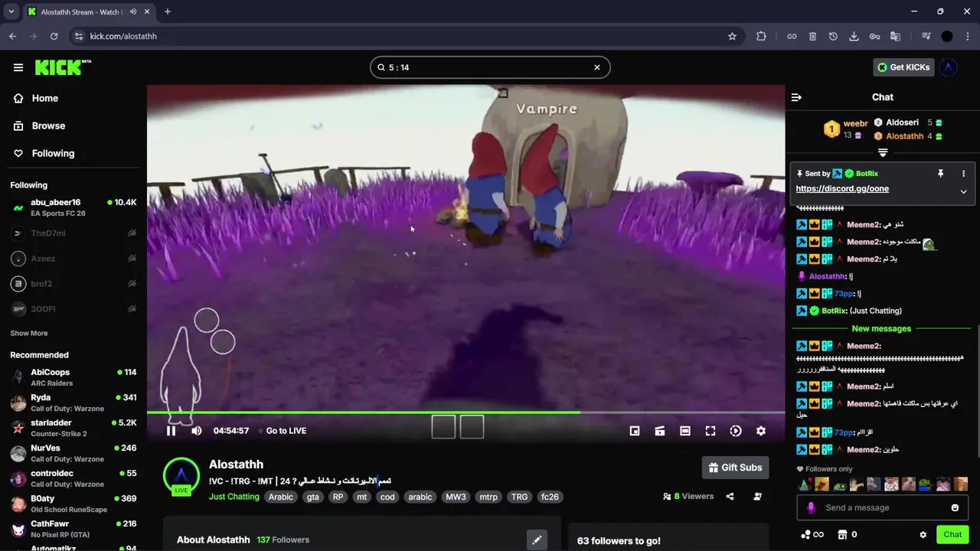Send the chat message with Chat
The image size is (980, 551).
952,535
